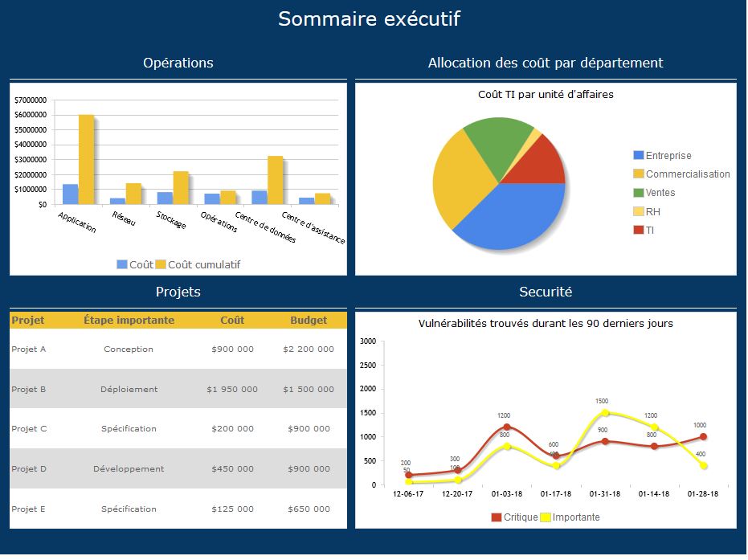The image size is (748, 560).
Task: Click the Développement milestone cell
Action: coord(129,469)
